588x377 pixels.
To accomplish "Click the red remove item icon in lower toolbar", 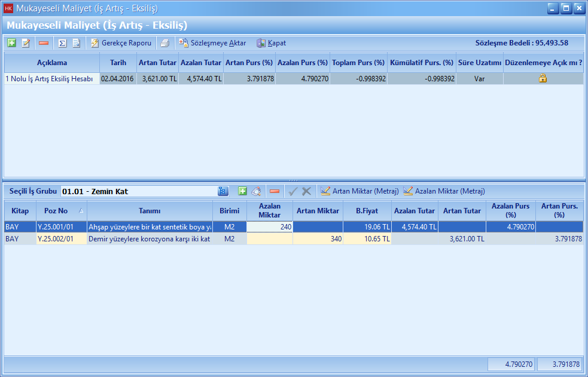I will pyautogui.click(x=275, y=191).
